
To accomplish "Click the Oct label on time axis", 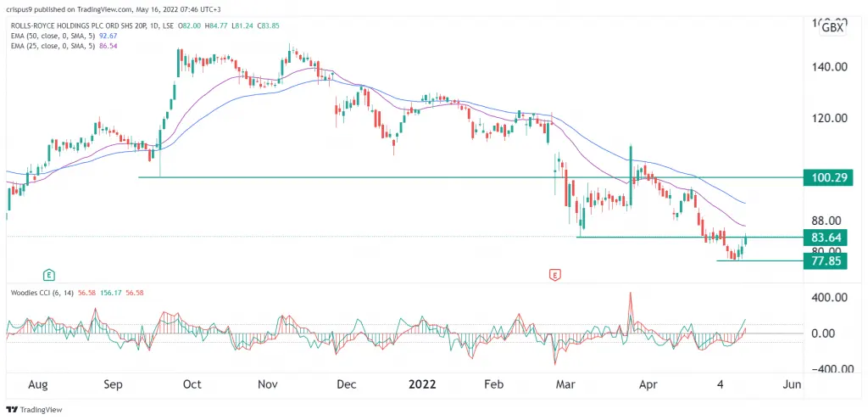I will tap(193, 384).
